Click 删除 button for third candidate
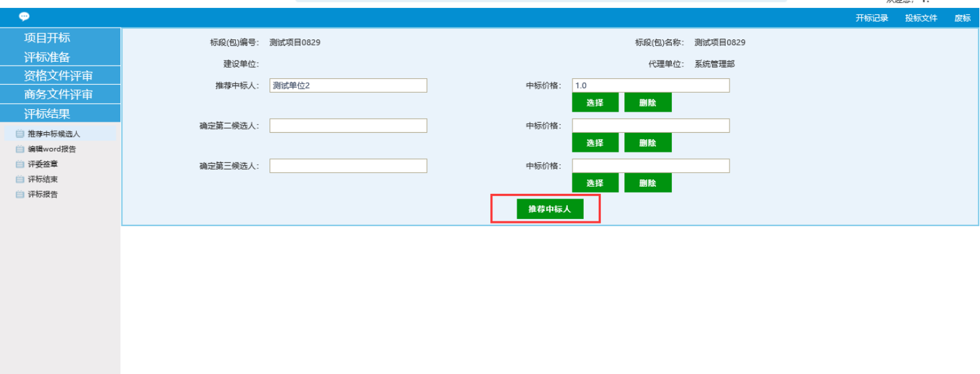The width and height of the screenshot is (980, 374). pyautogui.click(x=647, y=183)
